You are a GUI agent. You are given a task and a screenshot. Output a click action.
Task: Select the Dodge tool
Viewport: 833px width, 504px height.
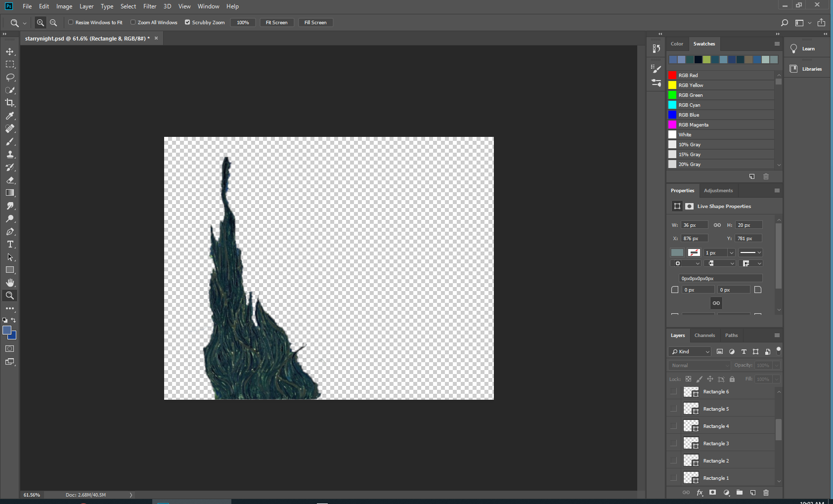coord(10,218)
